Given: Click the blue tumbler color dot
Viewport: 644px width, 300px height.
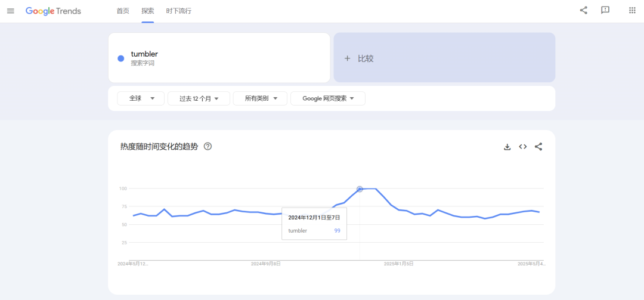Looking at the screenshot, I should click(x=120, y=58).
